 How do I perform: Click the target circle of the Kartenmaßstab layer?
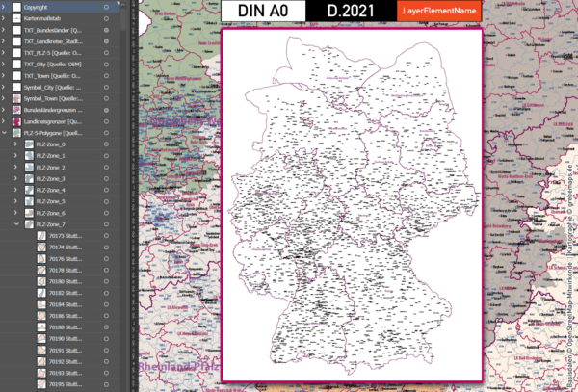(x=106, y=18)
